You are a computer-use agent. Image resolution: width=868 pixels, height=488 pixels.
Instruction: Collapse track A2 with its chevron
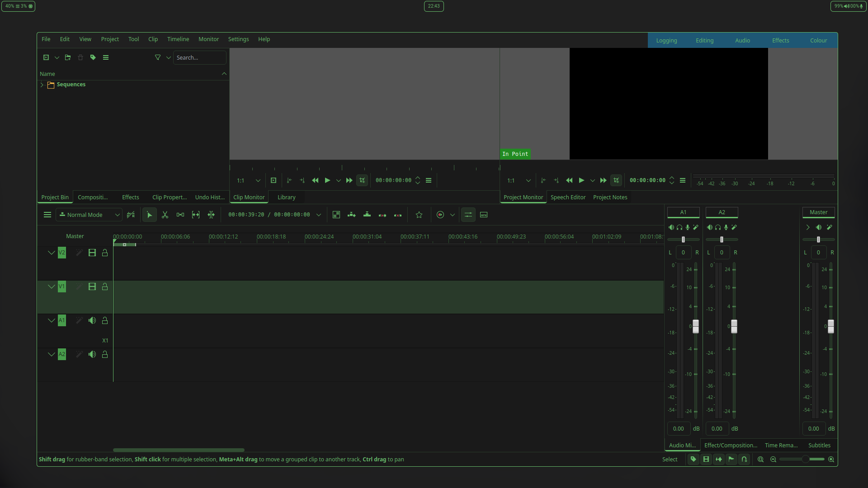point(52,355)
